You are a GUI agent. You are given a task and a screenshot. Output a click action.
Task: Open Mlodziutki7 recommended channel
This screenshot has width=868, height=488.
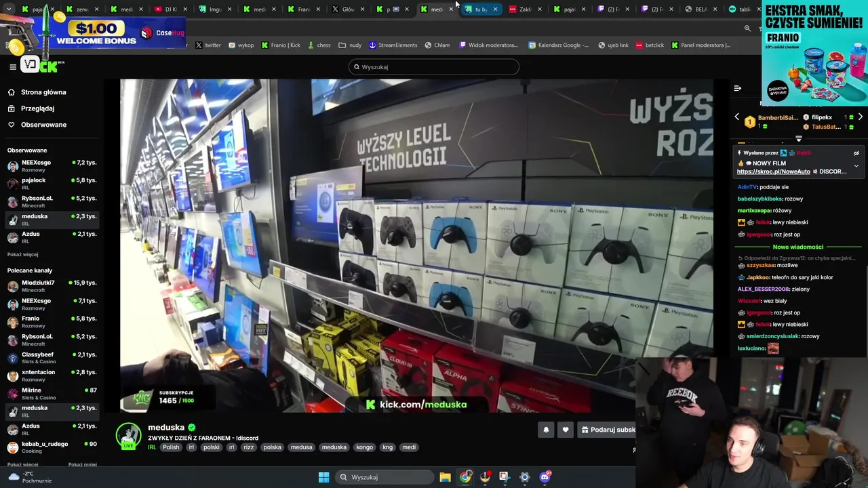52,286
